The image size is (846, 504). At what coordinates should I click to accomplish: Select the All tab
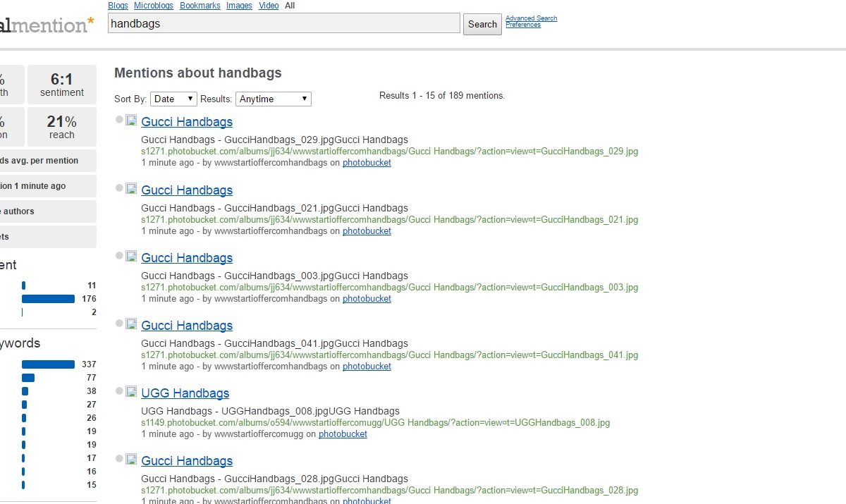pyautogui.click(x=290, y=6)
